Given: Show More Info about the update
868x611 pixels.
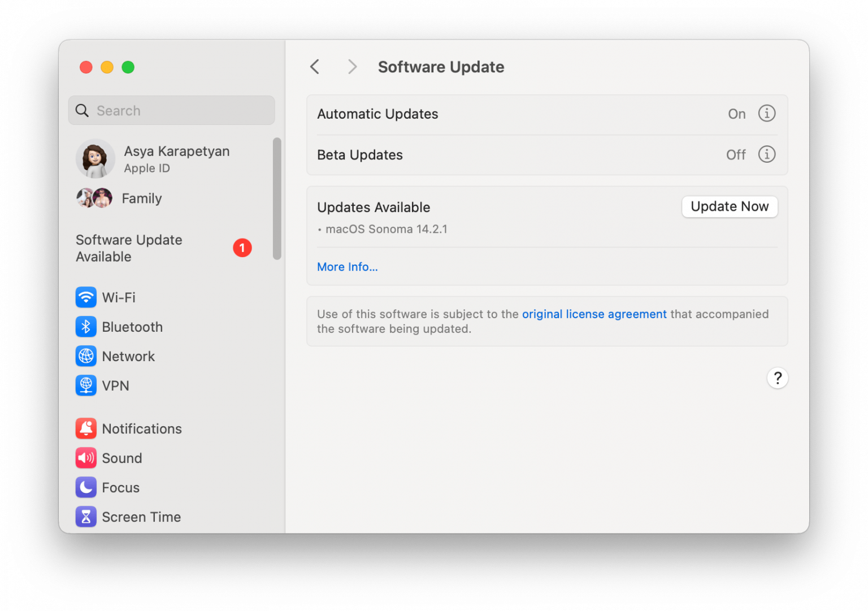Looking at the screenshot, I should pos(347,266).
